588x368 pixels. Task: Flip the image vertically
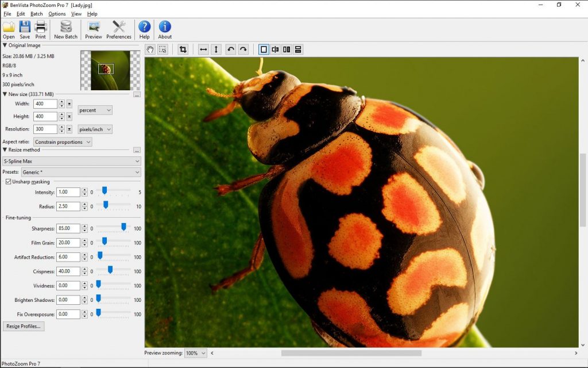[x=215, y=49]
